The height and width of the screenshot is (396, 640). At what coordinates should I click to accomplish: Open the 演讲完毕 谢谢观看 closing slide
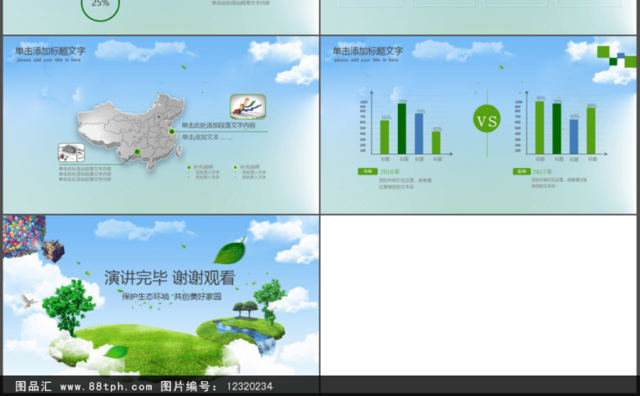[161, 295]
